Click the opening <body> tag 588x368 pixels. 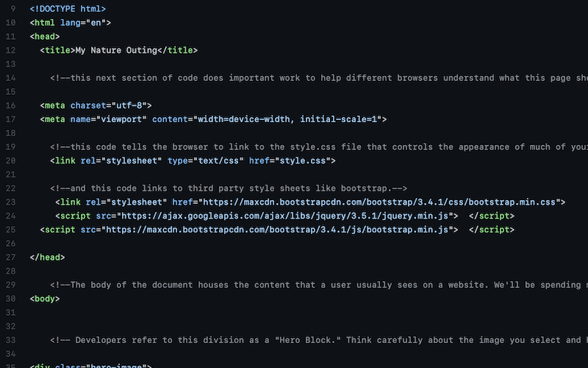click(x=45, y=299)
